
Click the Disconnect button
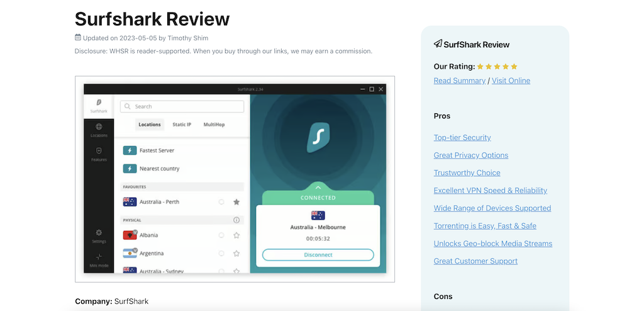(x=318, y=254)
